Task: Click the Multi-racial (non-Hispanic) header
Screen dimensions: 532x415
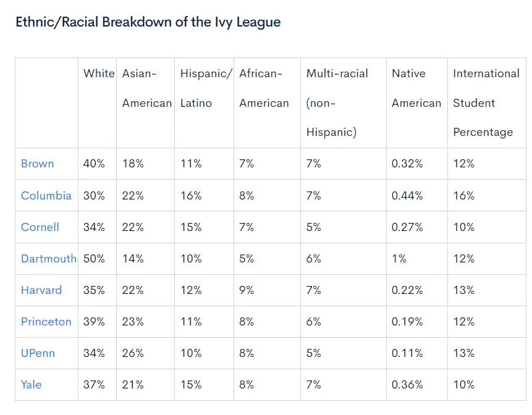Action: tap(337, 103)
